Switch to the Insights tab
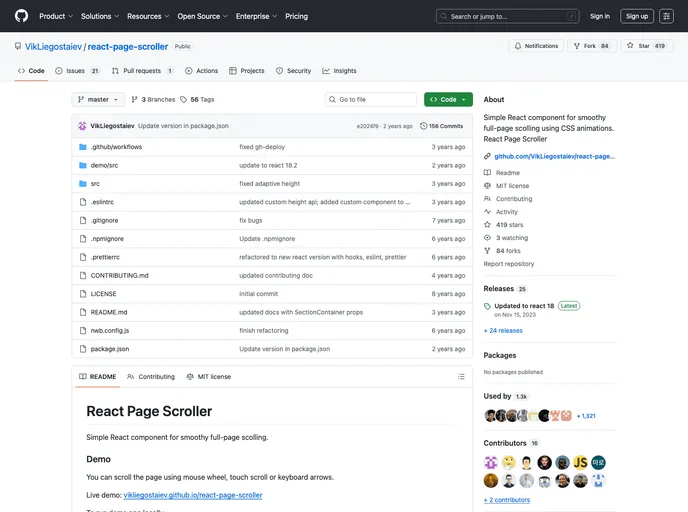 (x=339, y=71)
